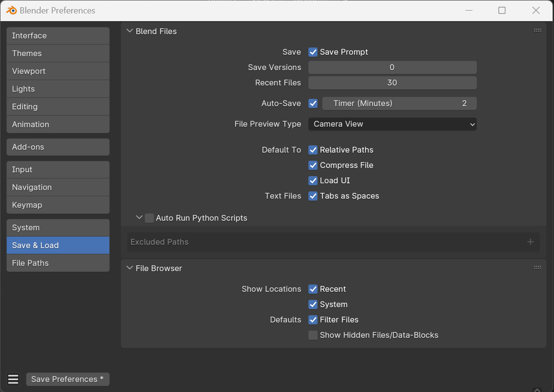Close the Blender Preferences window
Viewport: 554px width, 392px height.
(536, 10)
